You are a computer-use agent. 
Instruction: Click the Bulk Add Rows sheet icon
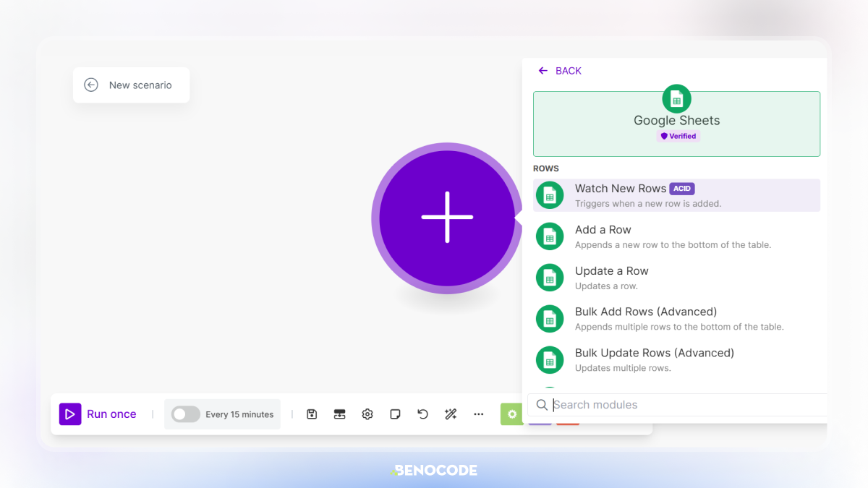pyautogui.click(x=550, y=319)
